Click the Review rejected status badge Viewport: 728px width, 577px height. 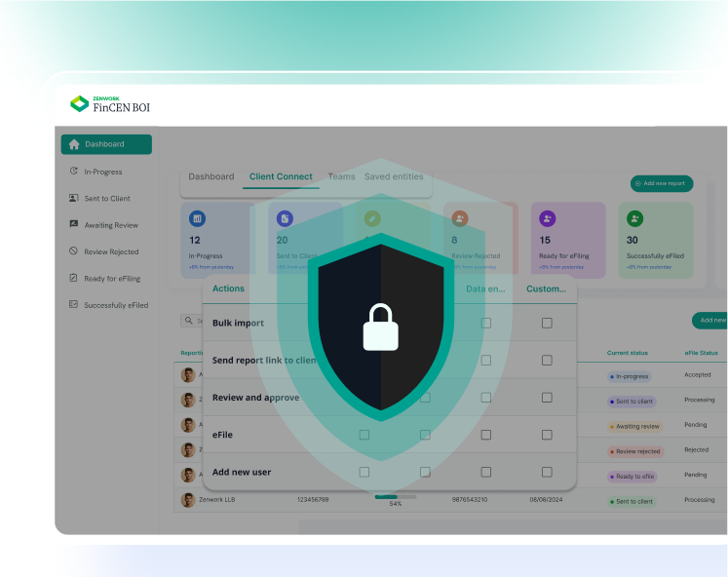(635, 451)
